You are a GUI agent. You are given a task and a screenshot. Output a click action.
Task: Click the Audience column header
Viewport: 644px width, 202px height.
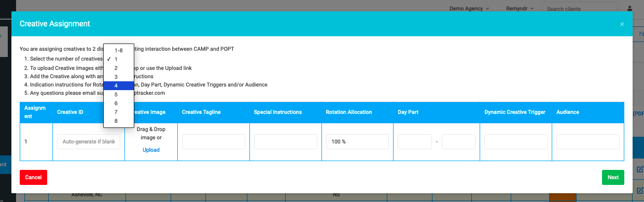568,112
